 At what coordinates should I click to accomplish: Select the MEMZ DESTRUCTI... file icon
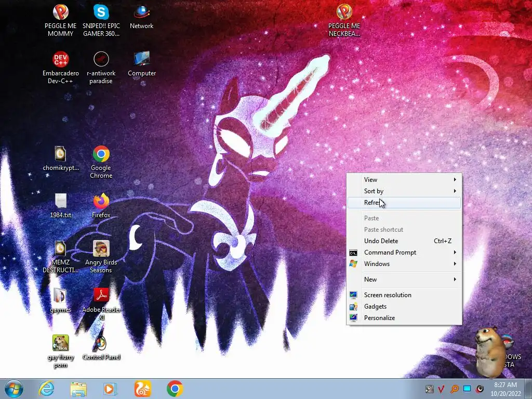point(60,257)
